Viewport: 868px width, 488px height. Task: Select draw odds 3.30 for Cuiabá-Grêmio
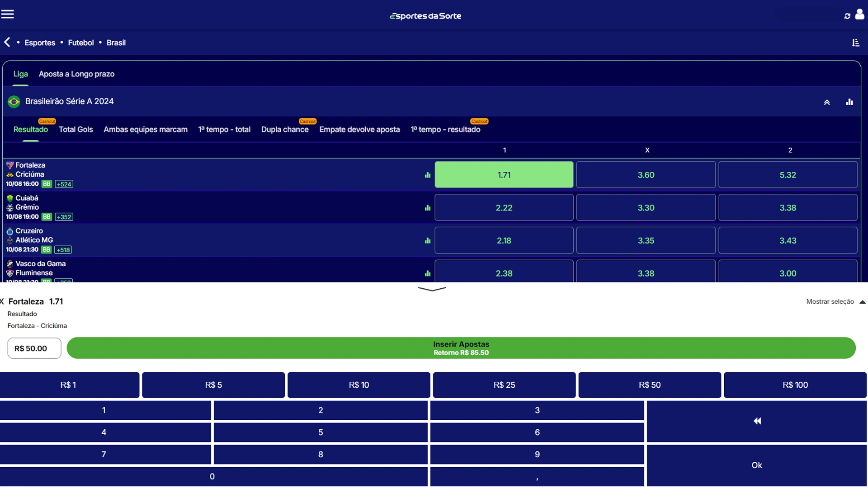point(646,208)
